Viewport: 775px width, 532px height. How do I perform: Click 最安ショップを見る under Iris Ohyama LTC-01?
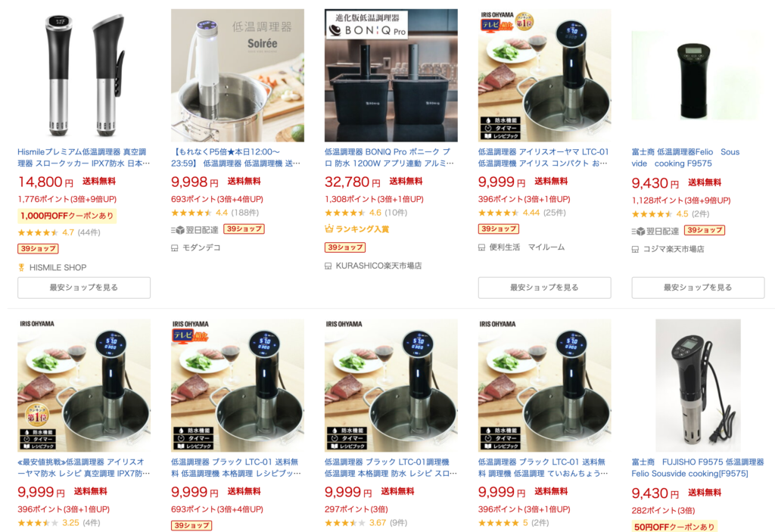click(544, 288)
